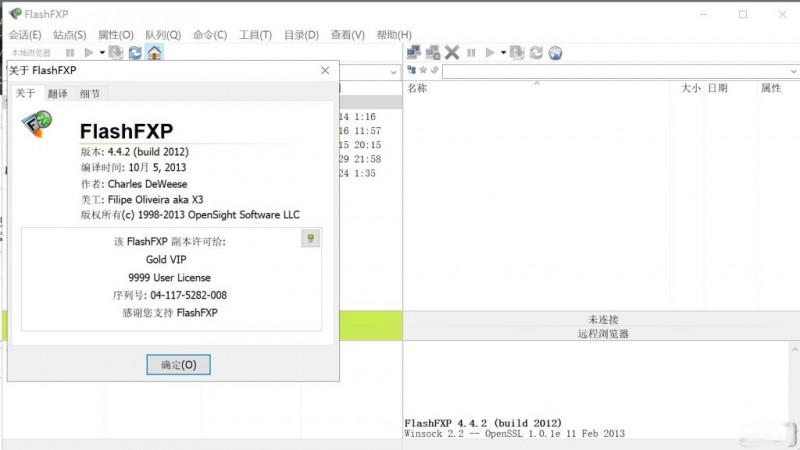Image resolution: width=800 pixels, height=450 pixels.
Task: Open the 查看(V) menu
Action: [347, 35]
